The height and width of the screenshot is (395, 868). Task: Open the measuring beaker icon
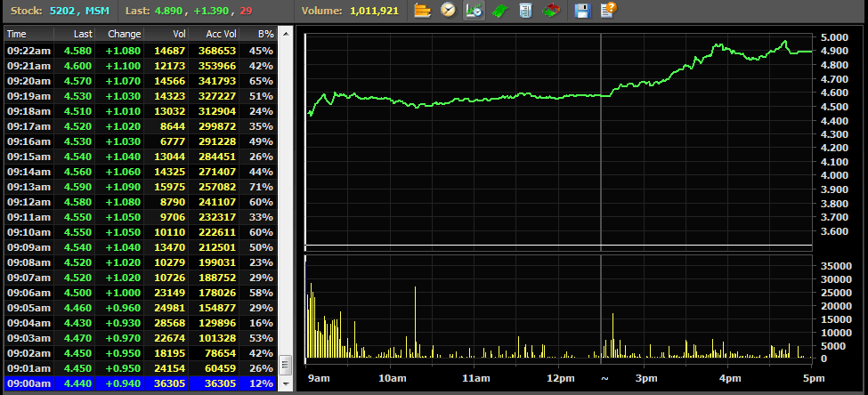click(x=525, y=10)
